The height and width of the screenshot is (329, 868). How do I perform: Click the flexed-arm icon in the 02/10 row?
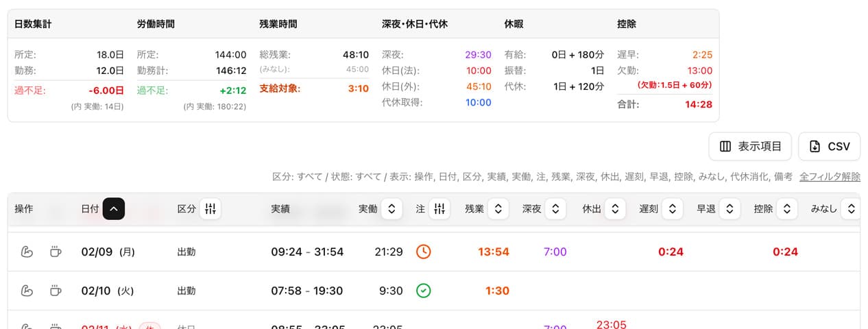[x=26, y=291]
